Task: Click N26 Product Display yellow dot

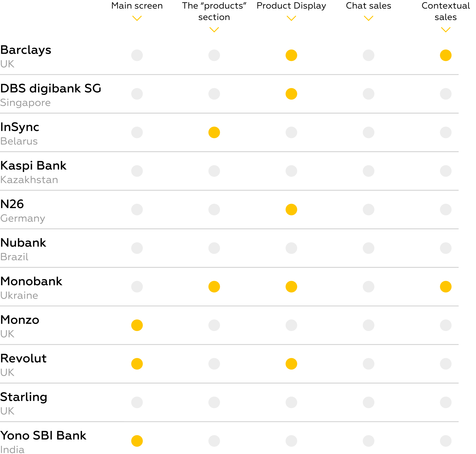Action: [291, 209]
